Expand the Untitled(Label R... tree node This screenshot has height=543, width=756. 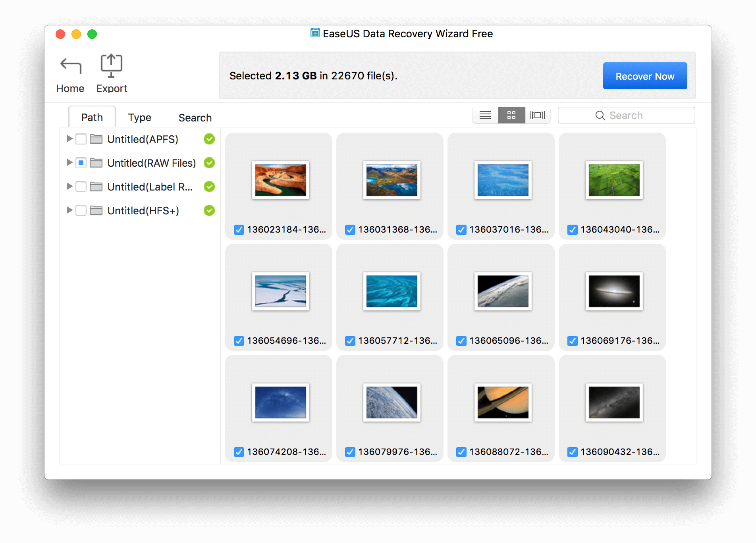[x=69, y=187]
